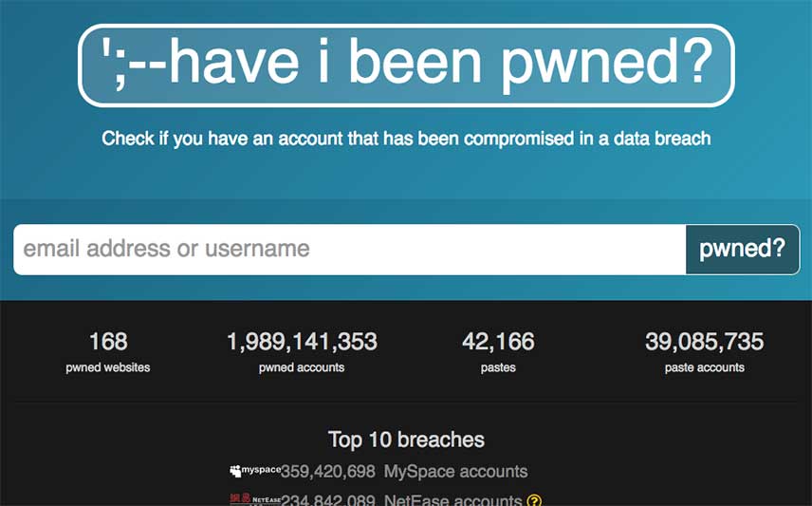812x506 pixels.
Task: Open the MySpace accounts breach link
Action: coord(455,471)
